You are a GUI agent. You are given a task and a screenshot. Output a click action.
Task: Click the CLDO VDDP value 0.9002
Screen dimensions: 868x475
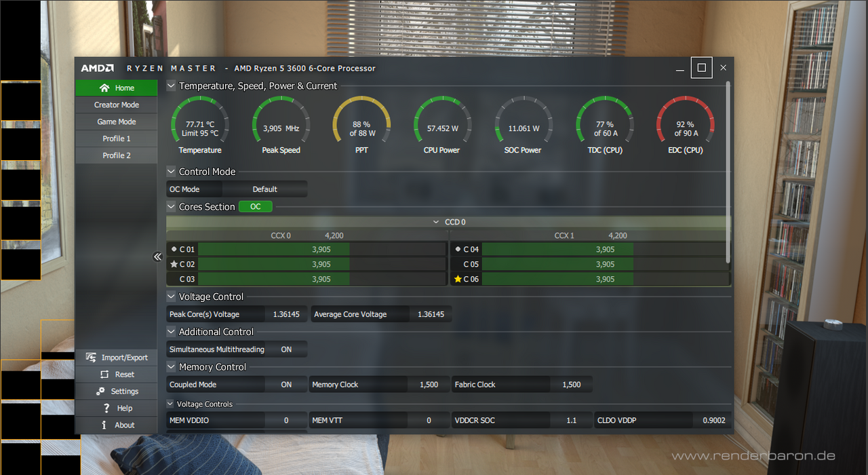713,421
